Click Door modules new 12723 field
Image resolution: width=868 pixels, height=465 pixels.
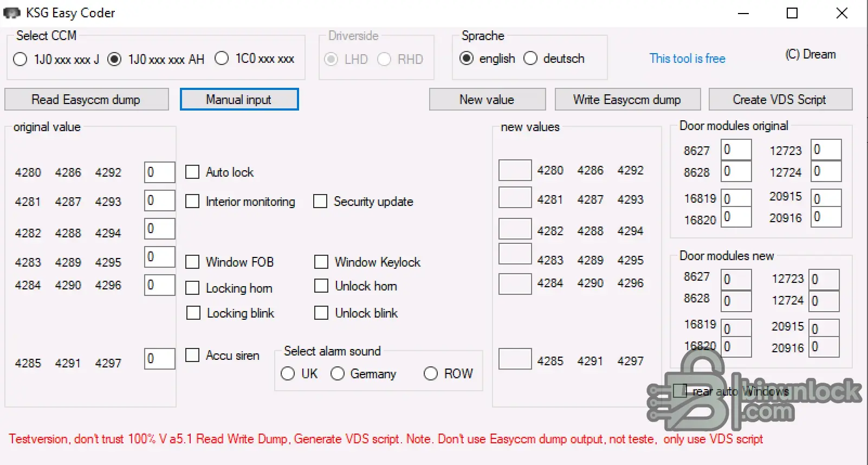[824, 280]
